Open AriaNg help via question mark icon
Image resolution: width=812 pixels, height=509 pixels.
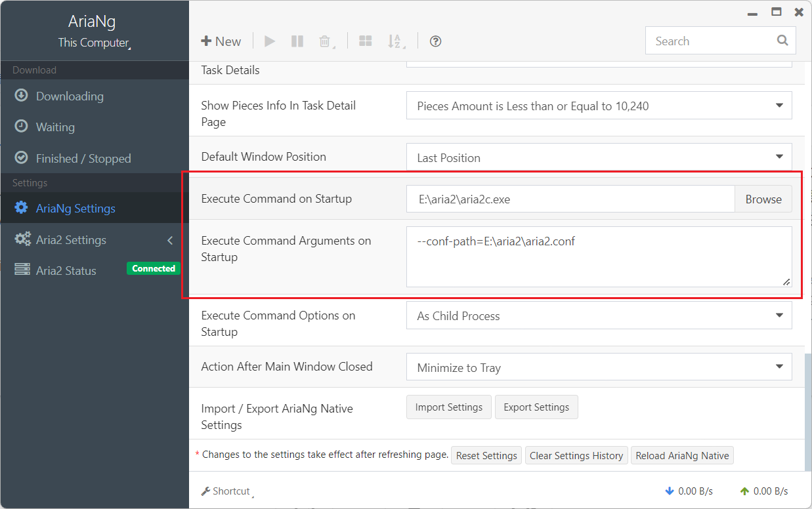(x=435, y=40)
